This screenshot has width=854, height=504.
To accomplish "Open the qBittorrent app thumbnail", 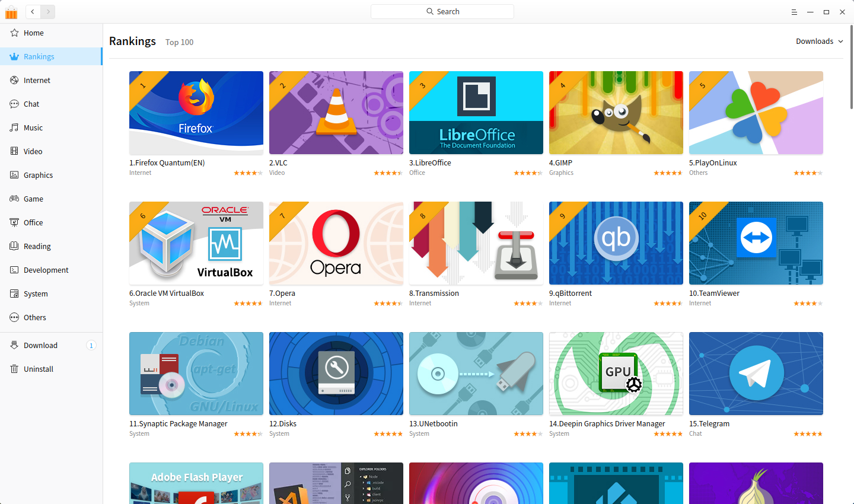I will [x=616, y=243].
